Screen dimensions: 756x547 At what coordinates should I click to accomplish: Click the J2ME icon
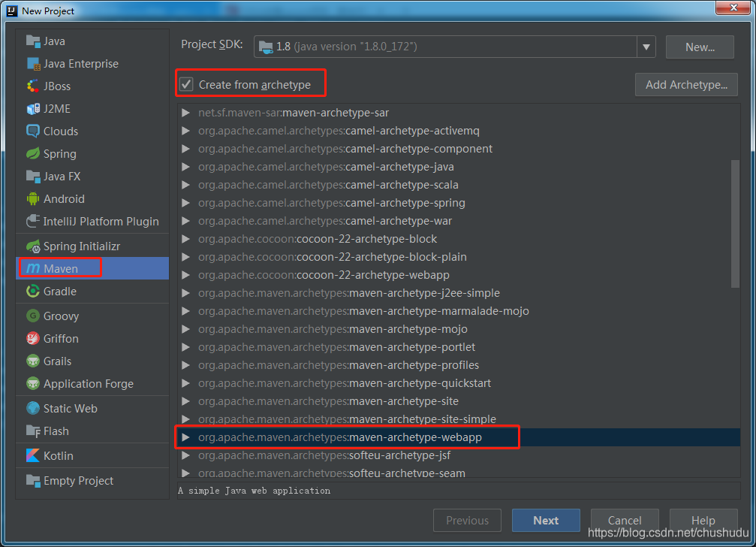33,109
